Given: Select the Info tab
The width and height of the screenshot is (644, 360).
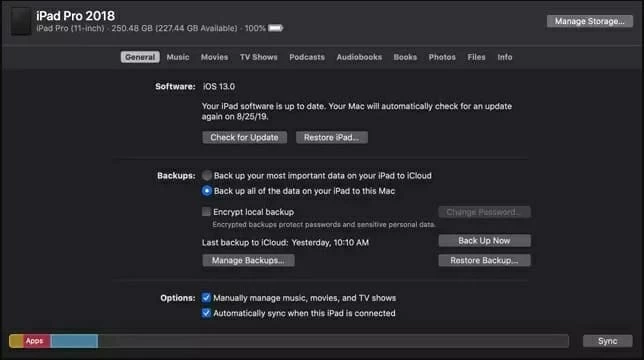Looking at the screenshot, I should click(x=505, y=57).
